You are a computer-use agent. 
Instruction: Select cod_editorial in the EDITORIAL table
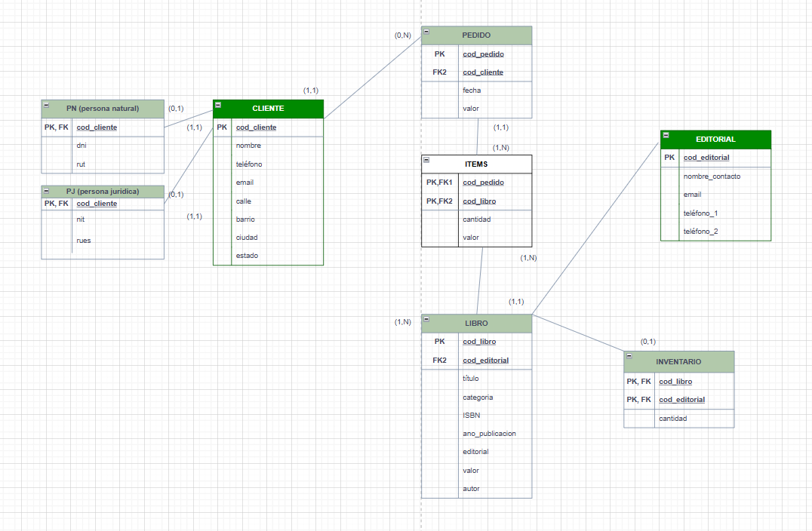pos(706,158)
